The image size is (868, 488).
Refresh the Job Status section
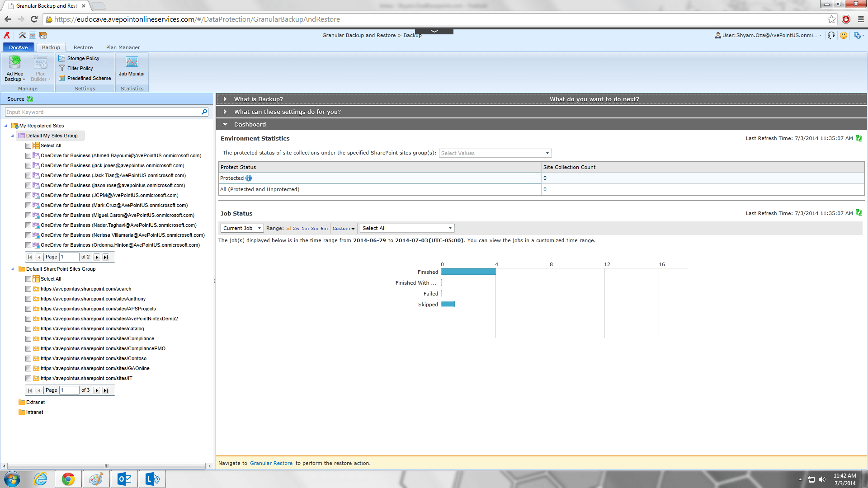[859, 213]
